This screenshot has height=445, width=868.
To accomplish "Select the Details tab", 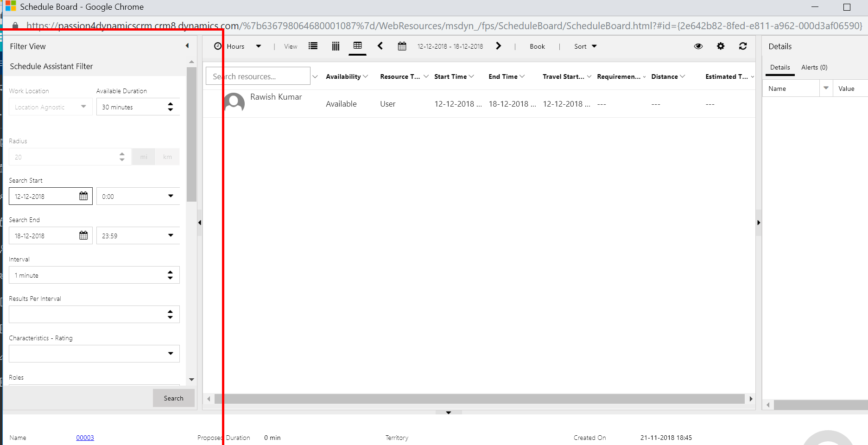I will coord(779,67).
